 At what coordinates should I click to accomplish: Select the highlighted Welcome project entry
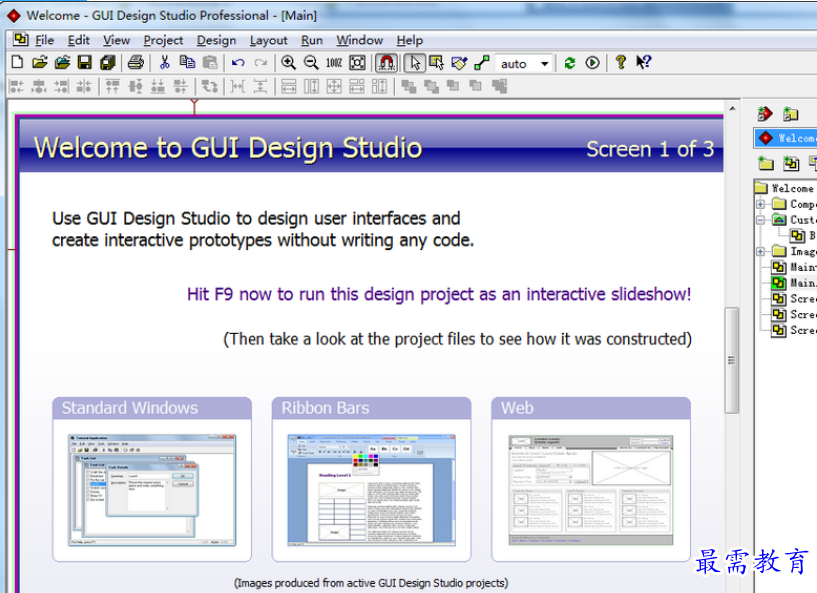(785, 138)
